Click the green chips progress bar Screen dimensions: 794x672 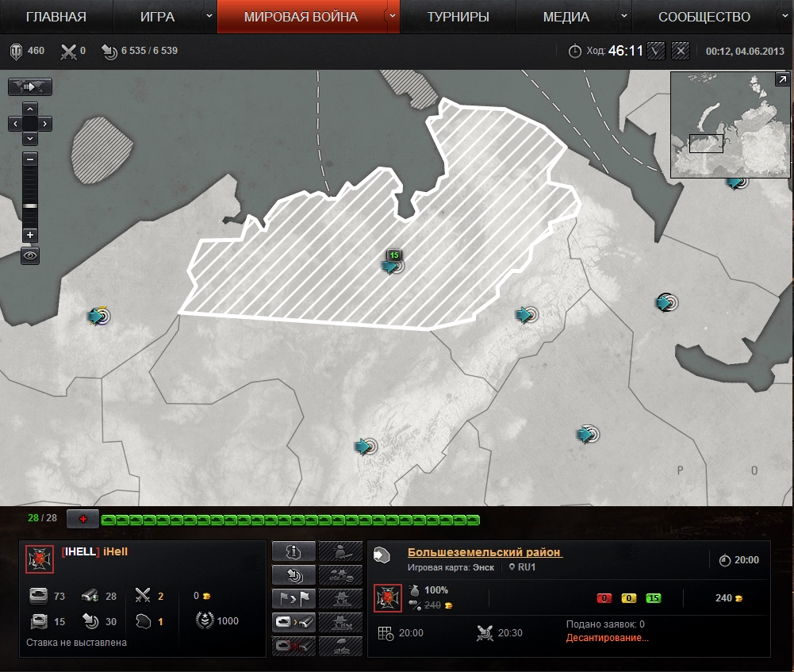(290, 520)
